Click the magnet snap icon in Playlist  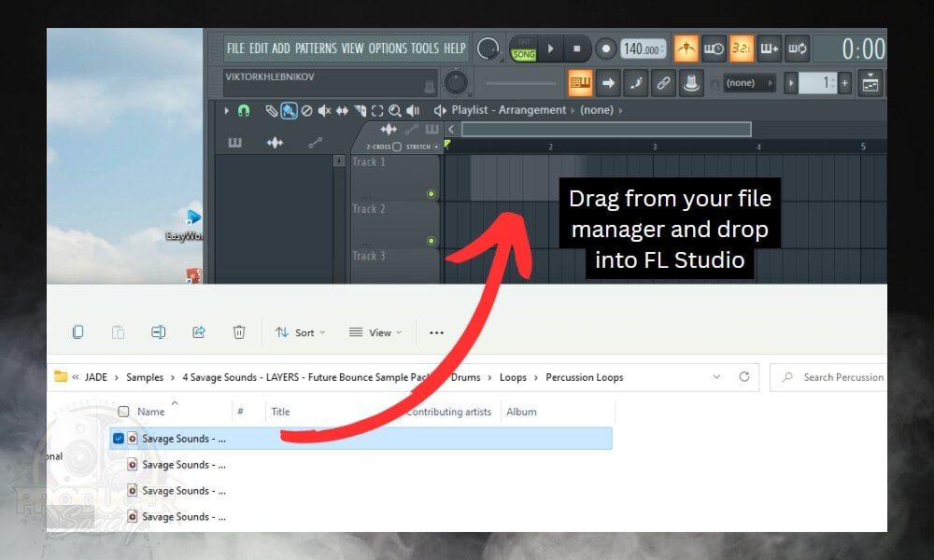tap(244, 110)
